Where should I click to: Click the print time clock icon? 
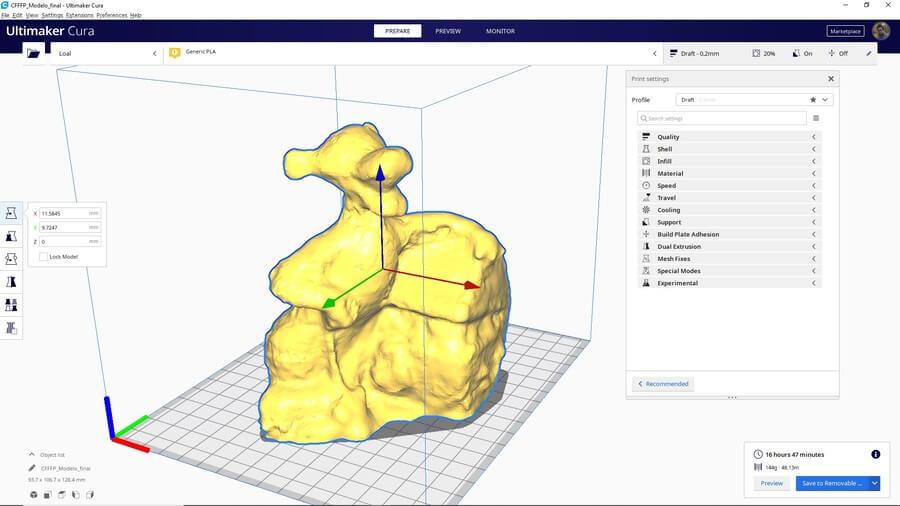[758, 454]
